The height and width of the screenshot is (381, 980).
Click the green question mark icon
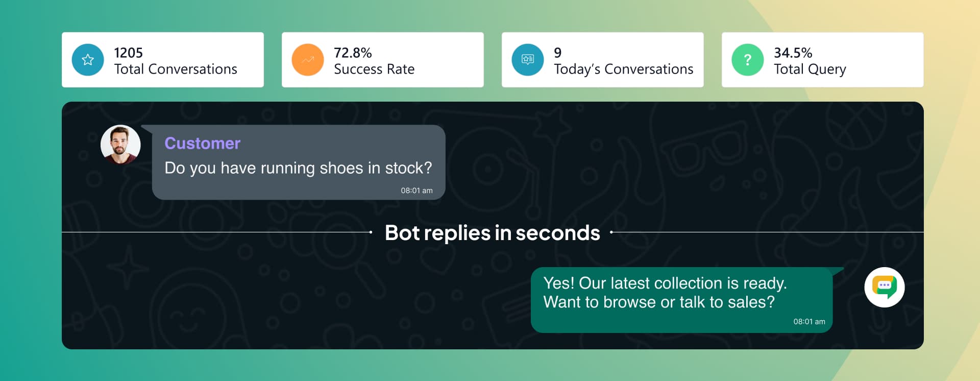tap(748, 60)
